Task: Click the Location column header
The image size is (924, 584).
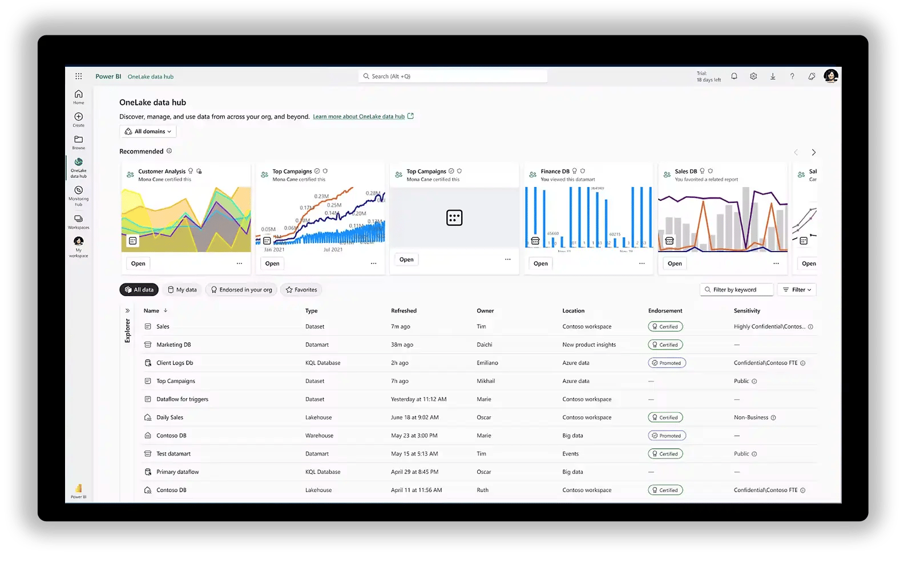Action: tap(573, 311)
